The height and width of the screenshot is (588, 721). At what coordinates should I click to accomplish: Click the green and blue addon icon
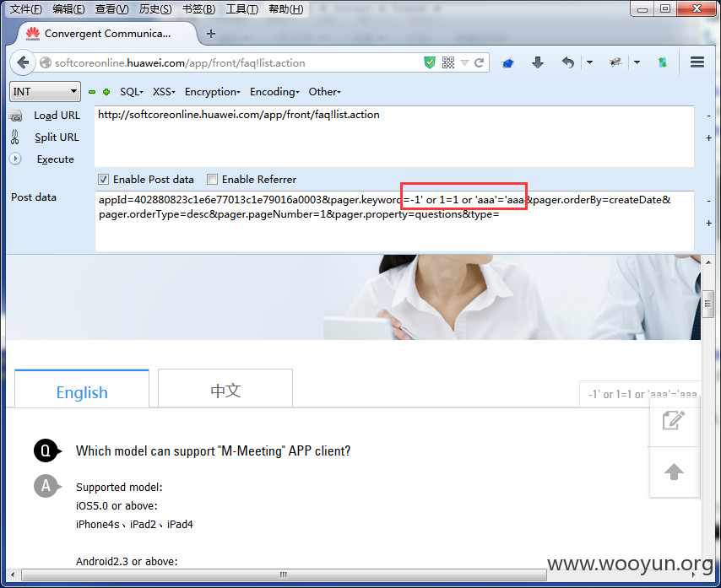coord(663,62)
